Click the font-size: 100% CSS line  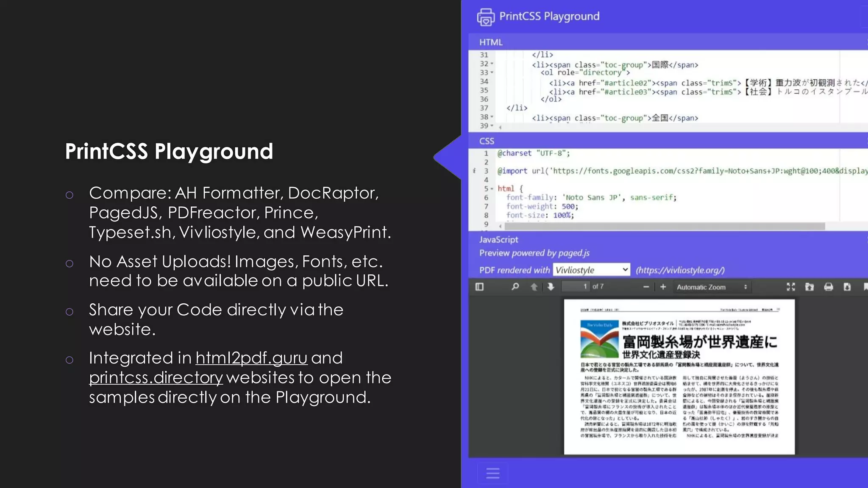pyautogui.click(x=540, y=215)
